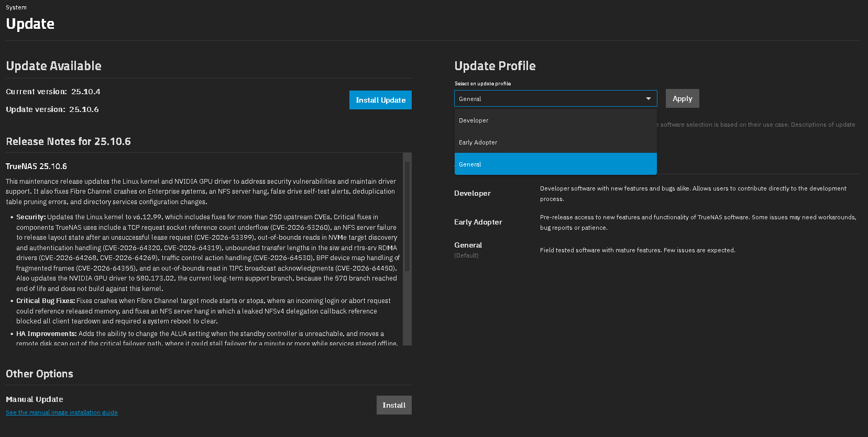
Task: Click the Other Options section heading
Action: point(39,374)
